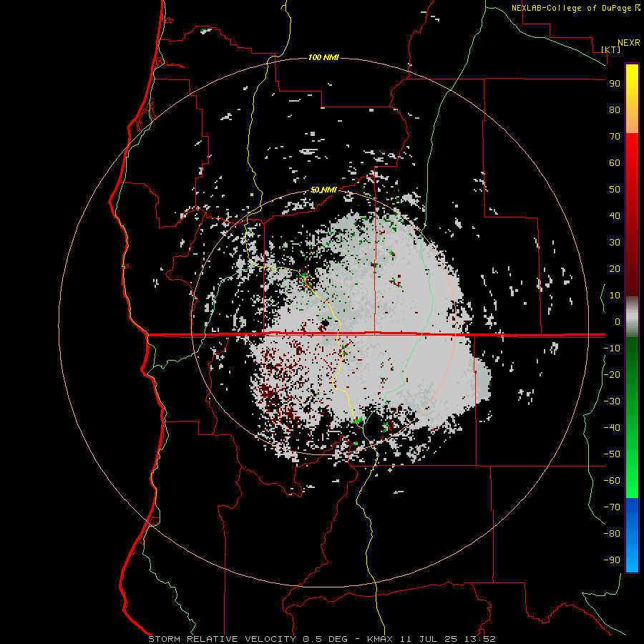
Task: Click the positive 40 knot scale value
Action: click(x=615, y=215)
